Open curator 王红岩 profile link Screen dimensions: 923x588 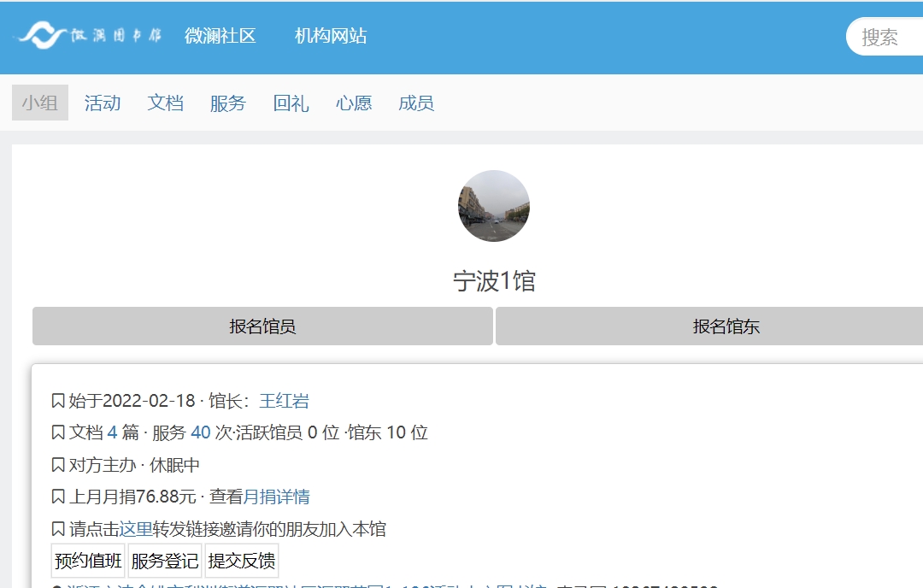coord(285,401)
